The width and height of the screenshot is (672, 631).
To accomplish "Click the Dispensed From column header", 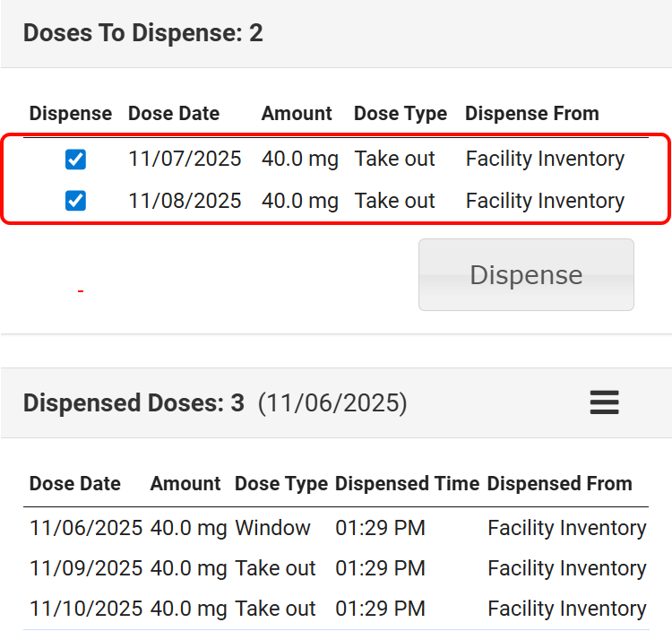I will point(559,484).
